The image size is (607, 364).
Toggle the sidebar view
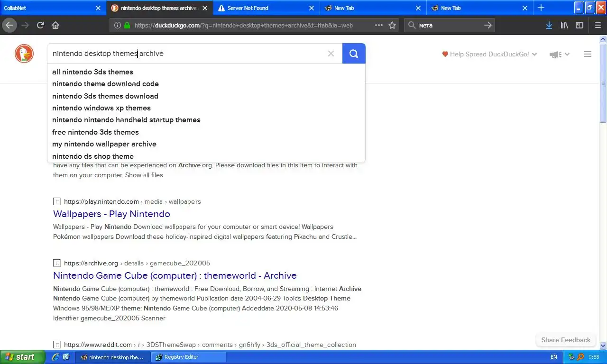[x=579, y=25]
